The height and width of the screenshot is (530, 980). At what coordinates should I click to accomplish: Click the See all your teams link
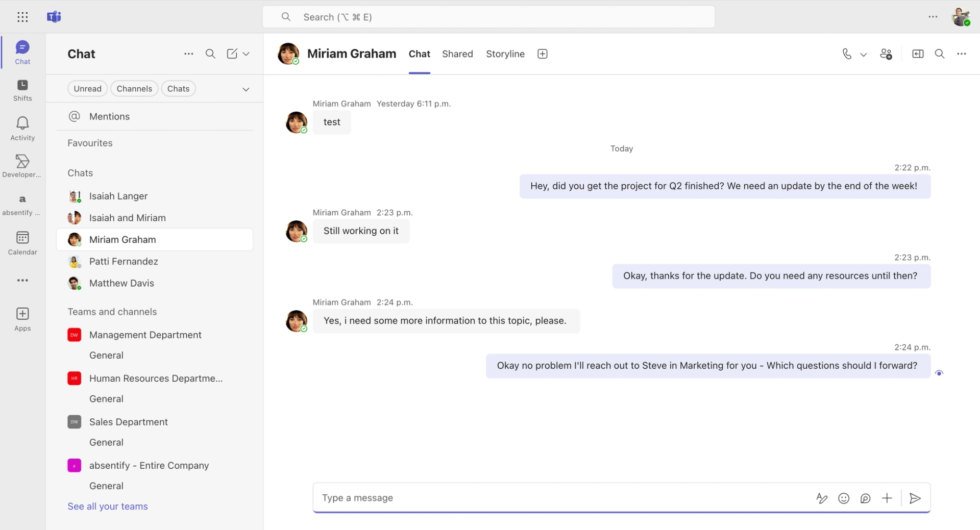point(108,507)
